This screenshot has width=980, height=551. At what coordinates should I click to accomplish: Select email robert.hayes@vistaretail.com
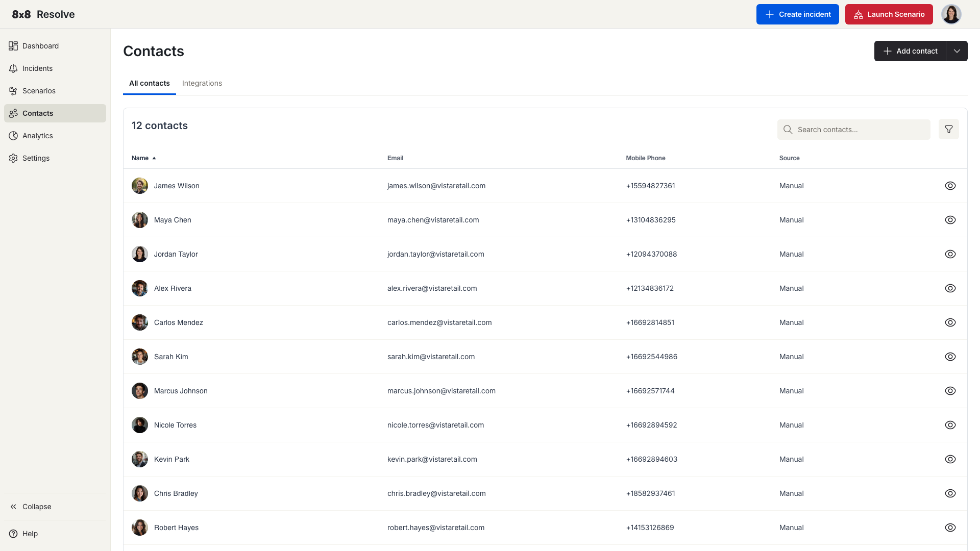pyautogui.click(x=436, y=528)
